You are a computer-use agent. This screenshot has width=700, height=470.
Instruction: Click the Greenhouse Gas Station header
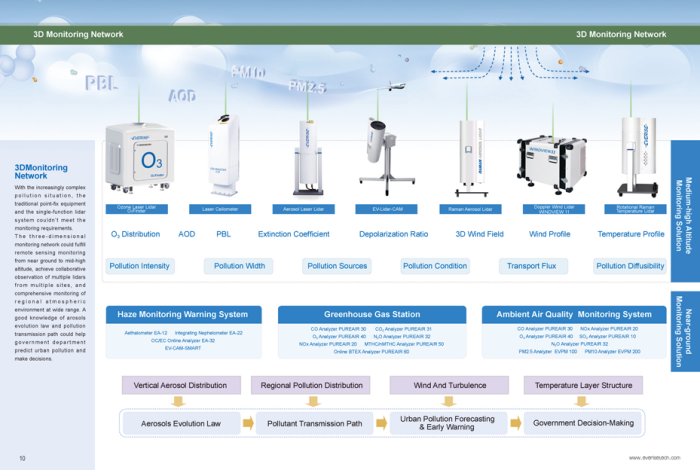click(x=372, y=314)
